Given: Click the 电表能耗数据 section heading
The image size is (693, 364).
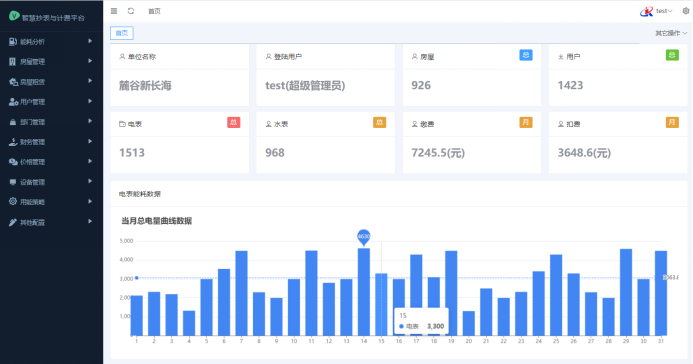Looking at the screenshot, I should (x=140, y=194).
